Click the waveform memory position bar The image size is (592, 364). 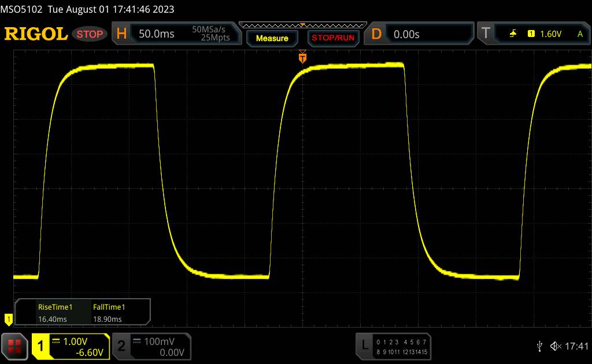[x=302, y=25]
